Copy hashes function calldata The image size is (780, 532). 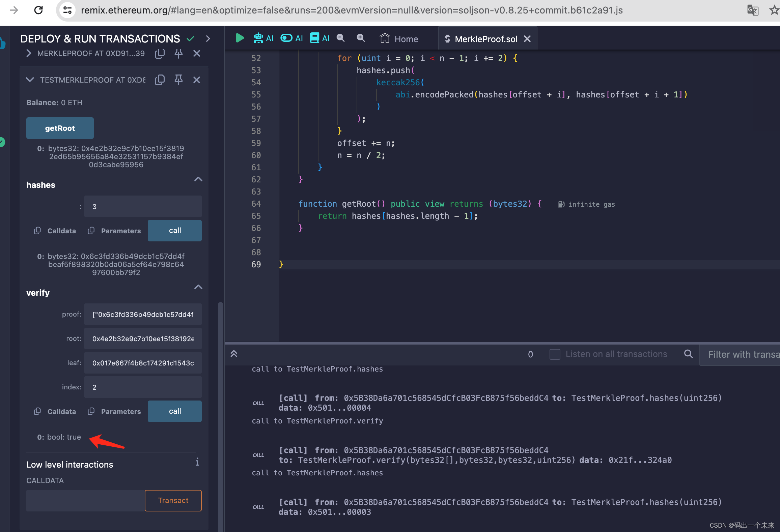37,231
